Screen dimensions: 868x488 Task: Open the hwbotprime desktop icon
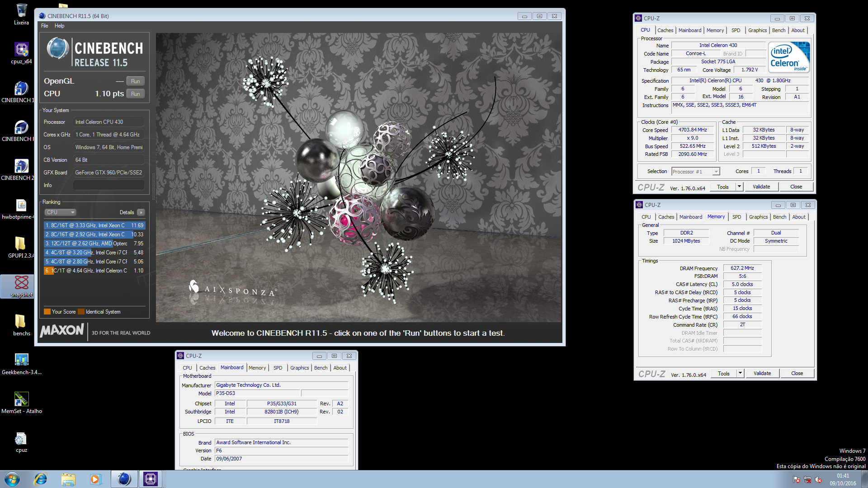(x=21, y=209)
